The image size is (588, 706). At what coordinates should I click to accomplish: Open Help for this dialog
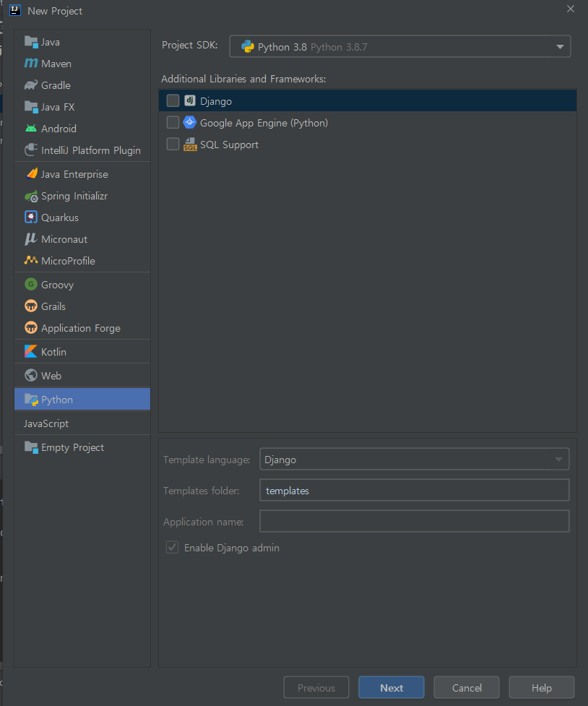542,687
